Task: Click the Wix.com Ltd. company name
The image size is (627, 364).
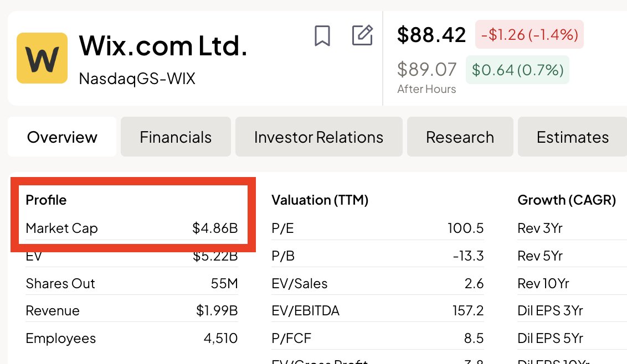Action: (163, 45)
